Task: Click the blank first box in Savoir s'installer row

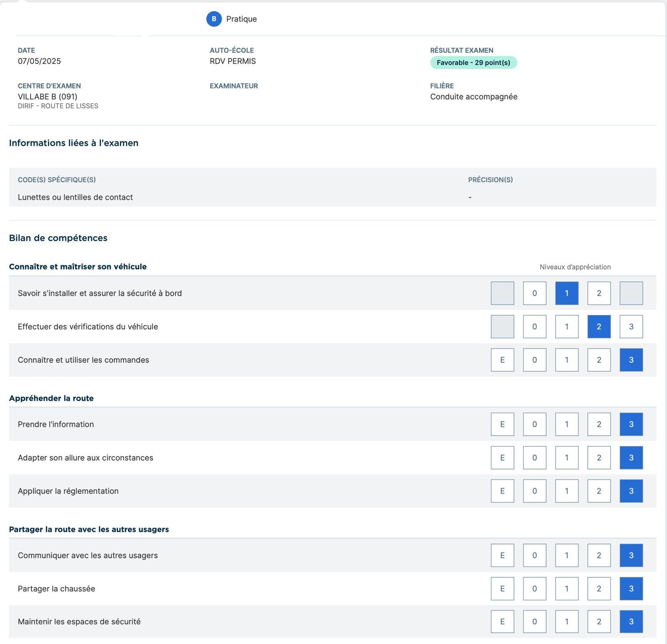Action: pos(502,293)
